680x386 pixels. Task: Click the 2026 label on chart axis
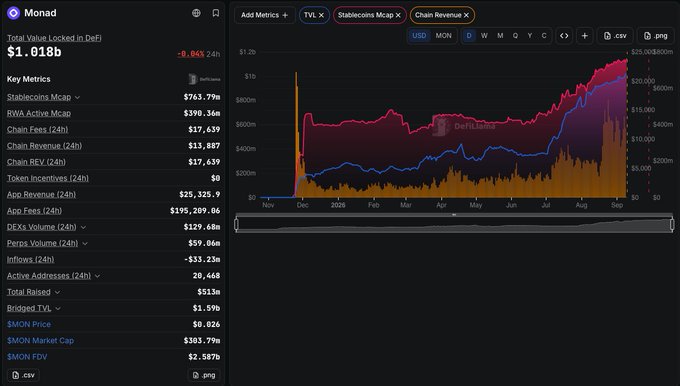tap(338, 205)
